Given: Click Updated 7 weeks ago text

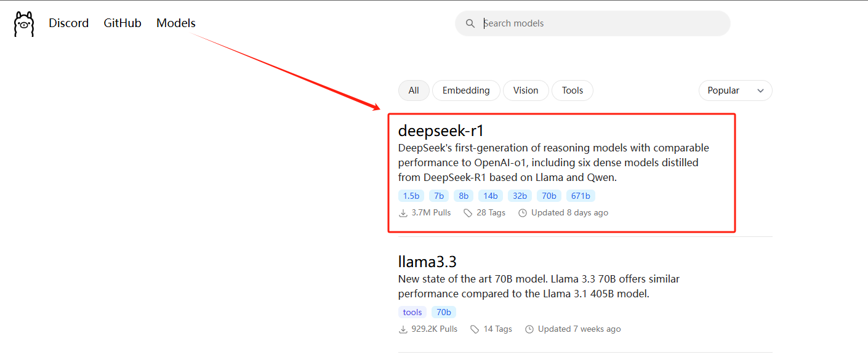Looking at the screenshot, I should 579,329.
